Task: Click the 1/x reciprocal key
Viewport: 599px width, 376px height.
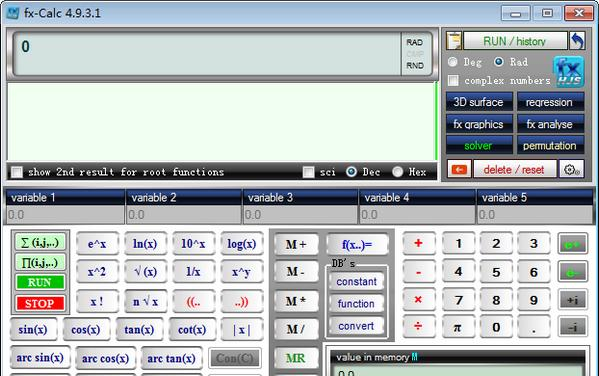Action: [x=194, y=272]
